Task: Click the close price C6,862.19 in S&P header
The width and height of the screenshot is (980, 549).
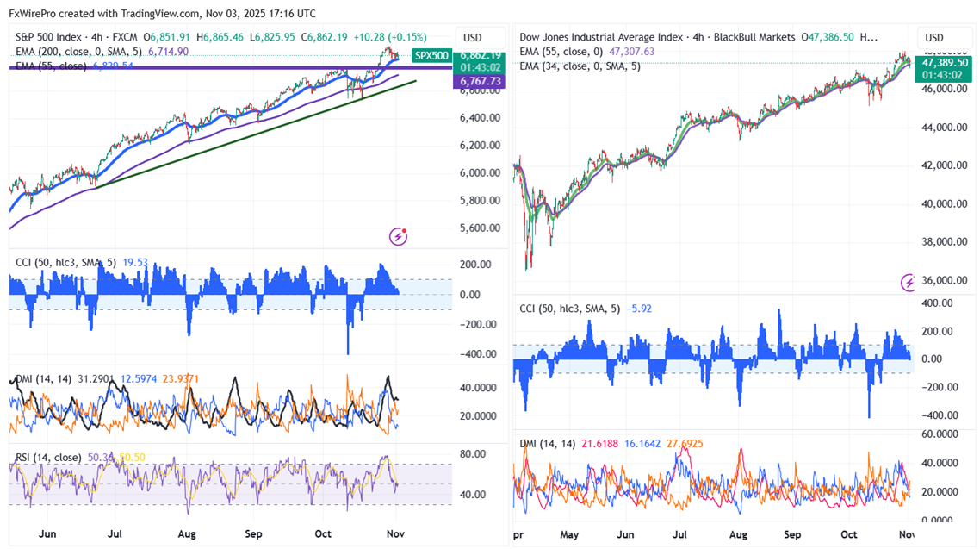Action: click(324, 37)
